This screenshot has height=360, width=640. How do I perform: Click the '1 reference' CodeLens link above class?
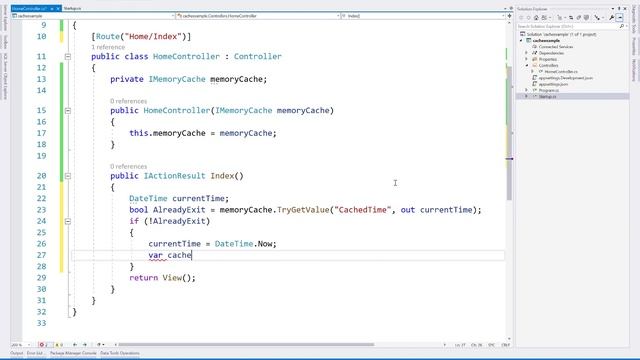click(x=108, y=47)
